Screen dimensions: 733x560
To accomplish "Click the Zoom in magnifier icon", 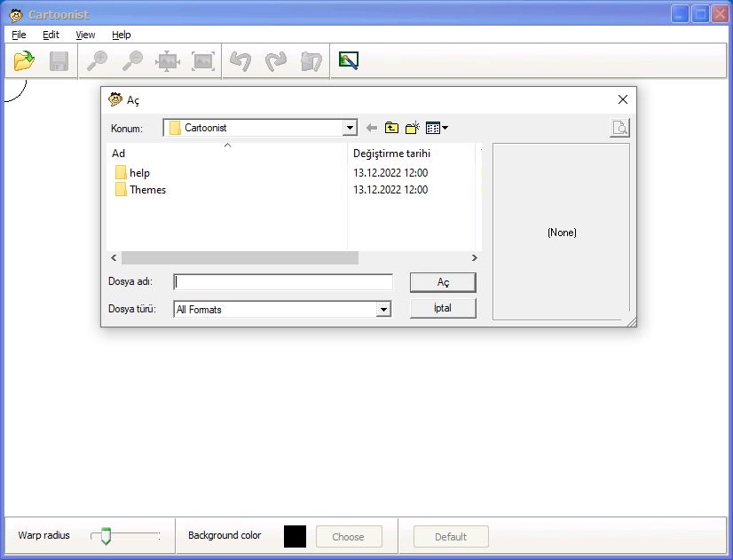I will pos(98,60).
